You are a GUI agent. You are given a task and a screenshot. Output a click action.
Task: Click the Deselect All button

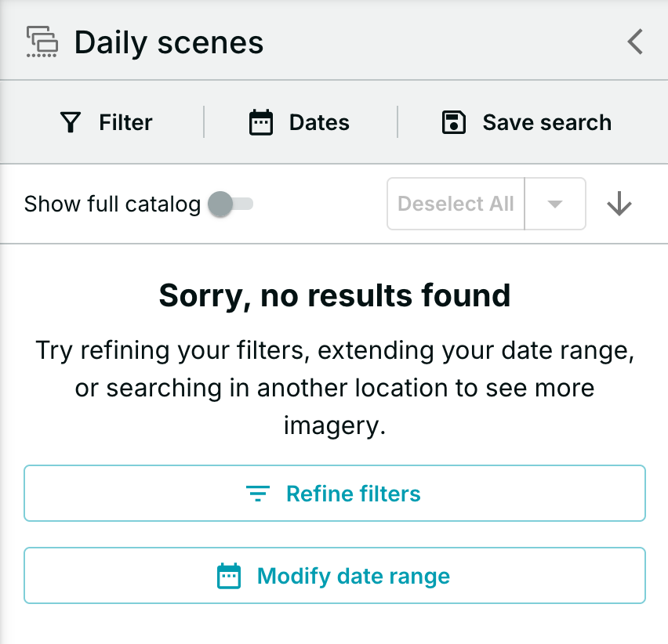456,204
